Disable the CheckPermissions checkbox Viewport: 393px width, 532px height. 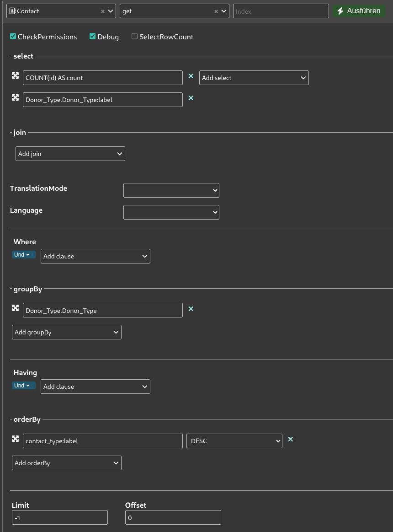pos(13,36)
